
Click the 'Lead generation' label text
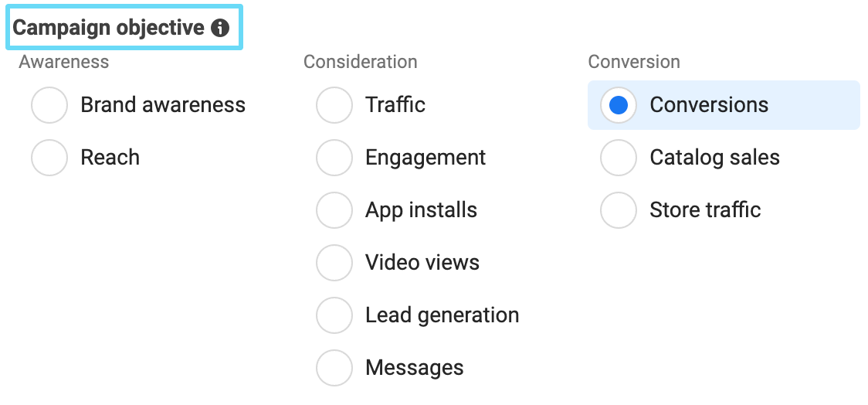point(442,315)
